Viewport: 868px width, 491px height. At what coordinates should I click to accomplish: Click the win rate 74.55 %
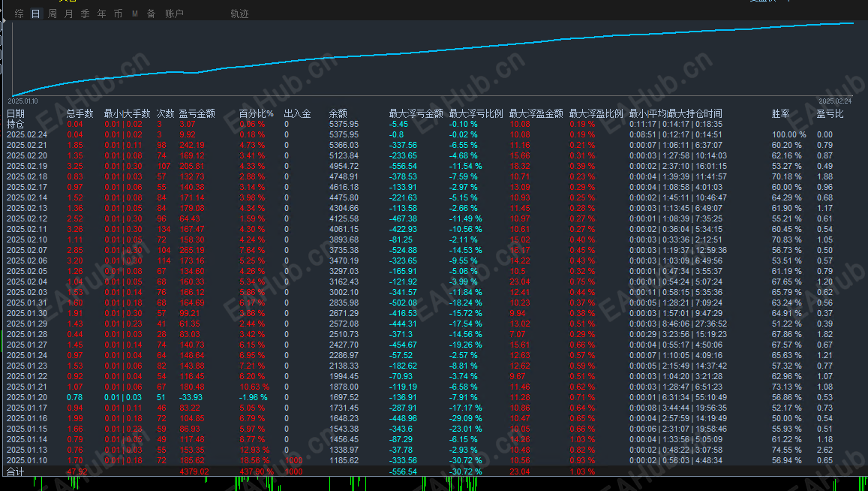(x=787, y=450)
